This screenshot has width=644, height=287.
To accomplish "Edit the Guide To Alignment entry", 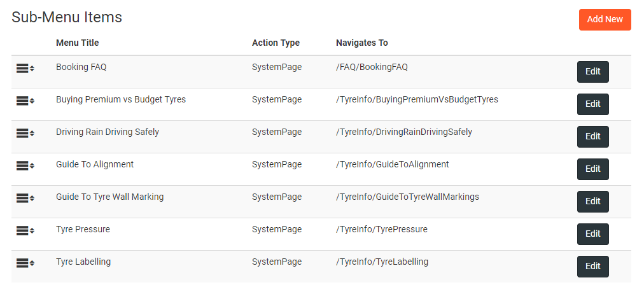I will pyautogui.click(x=592, y=169).
